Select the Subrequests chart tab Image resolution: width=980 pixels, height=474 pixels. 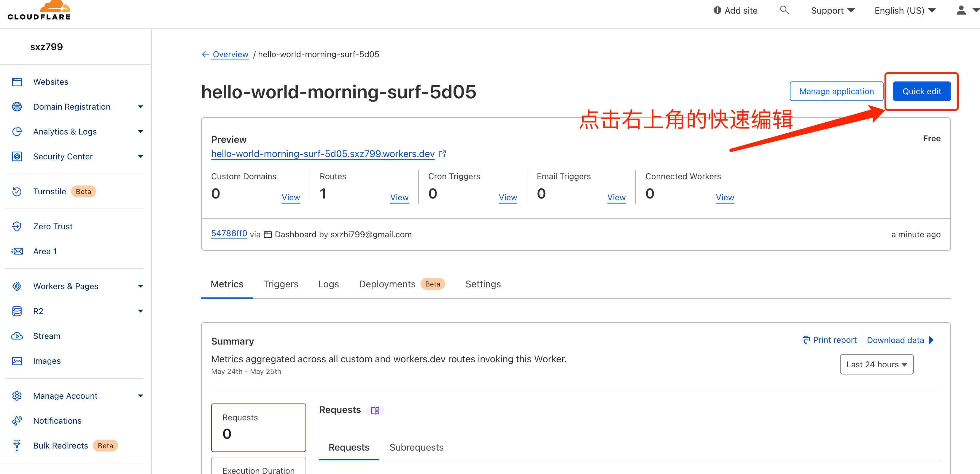click(x=416, y=447)
